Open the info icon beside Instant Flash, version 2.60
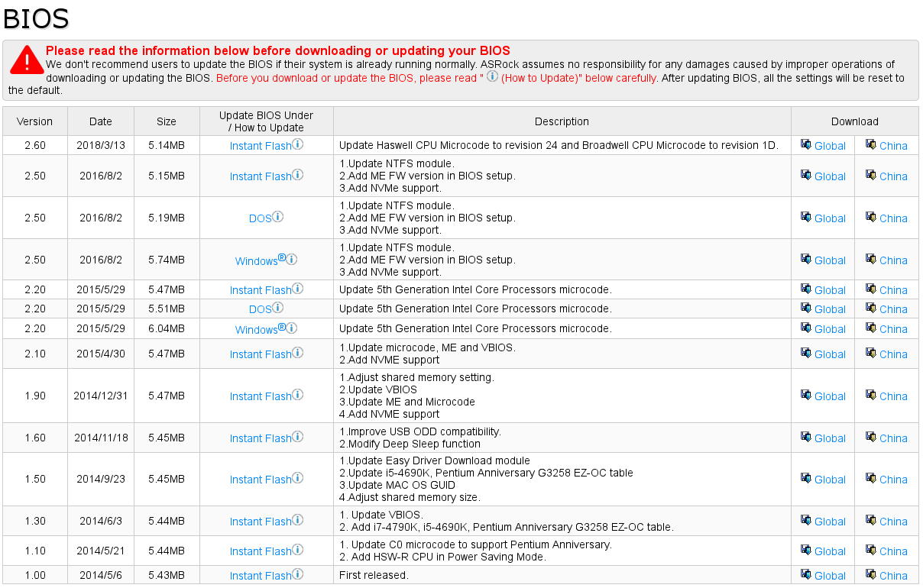923x588 pixels. pyautogui.click(x=298, y=144)
